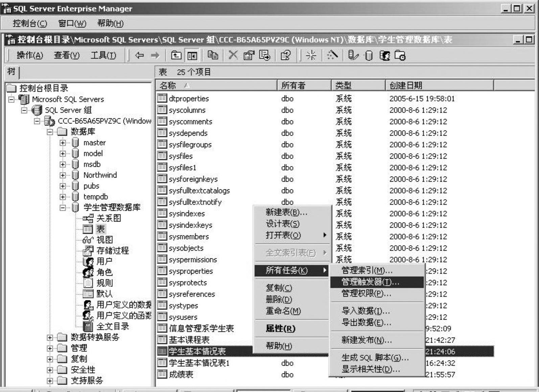This screenshot has height=392, width=539.
Task: Click the Export List toolbar icon
Action: (x=264, y=55)
